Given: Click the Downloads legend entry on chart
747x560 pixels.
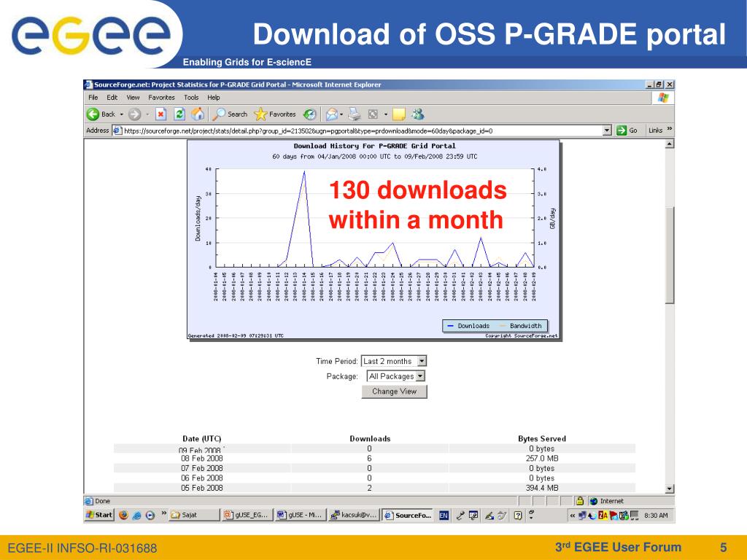Looking at the screenshot, I should click(468, 326).
